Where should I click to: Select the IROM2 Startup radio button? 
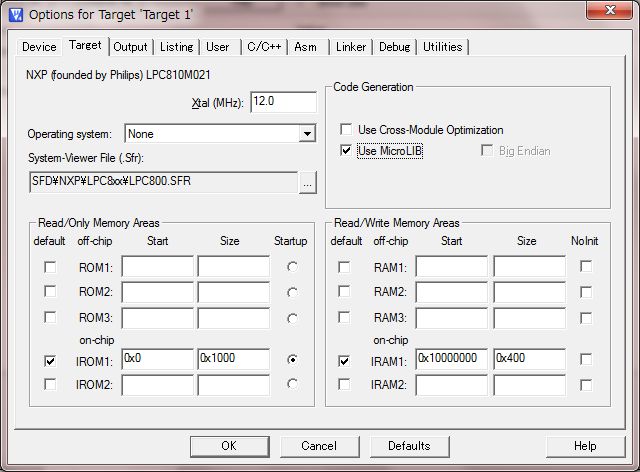tap(292, 384)
